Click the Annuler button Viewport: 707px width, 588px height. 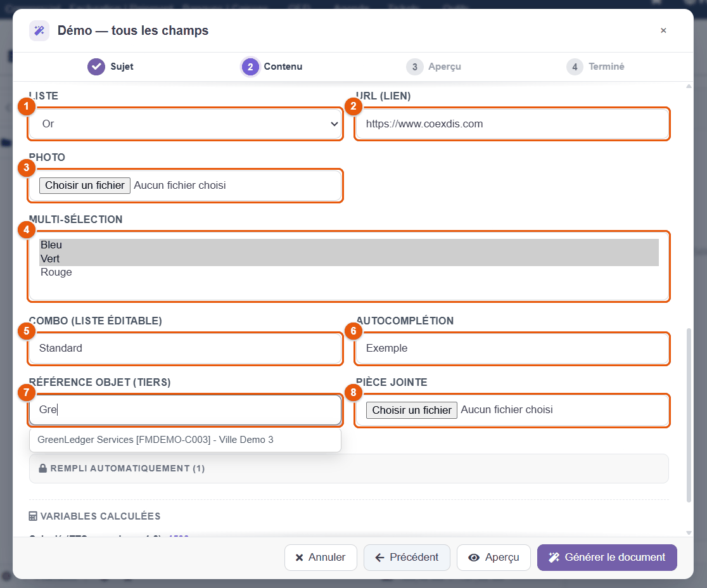(321, 558)
